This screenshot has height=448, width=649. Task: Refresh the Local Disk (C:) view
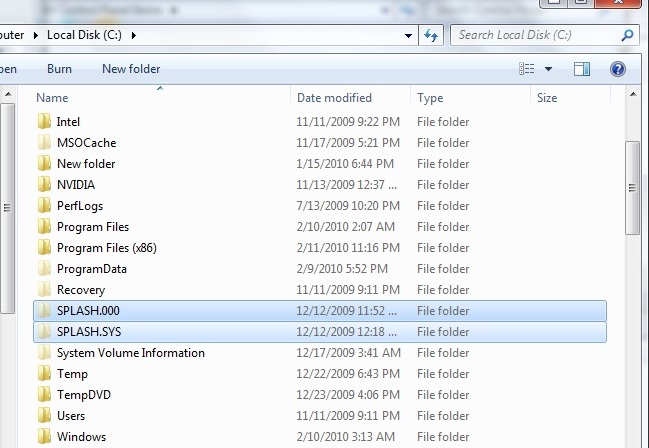pos(431,35)
